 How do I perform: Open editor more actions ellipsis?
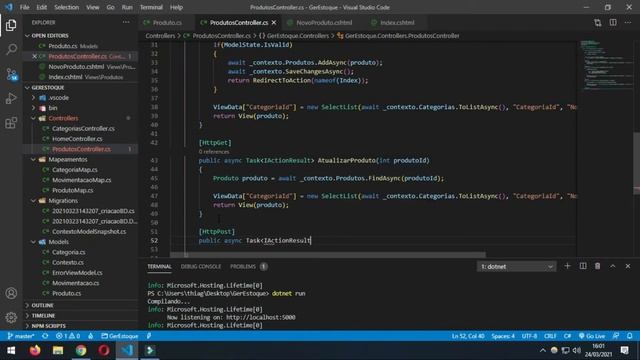[x=628, y=22]
